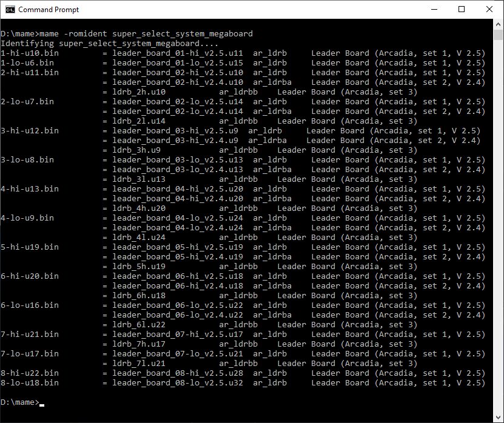
Task: Click 'leader_board_01-hi_v2.5.u11' ROM name
Action: (x=178, y=53)
